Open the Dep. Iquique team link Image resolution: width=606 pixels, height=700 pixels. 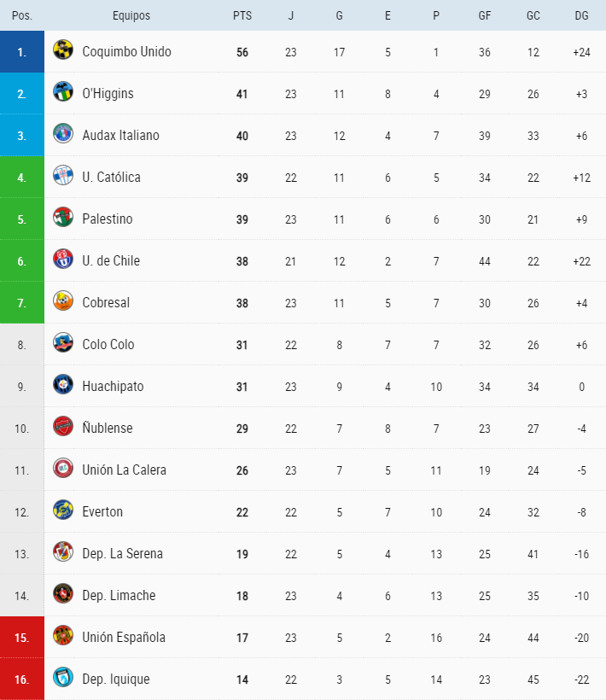click(116, 679)
